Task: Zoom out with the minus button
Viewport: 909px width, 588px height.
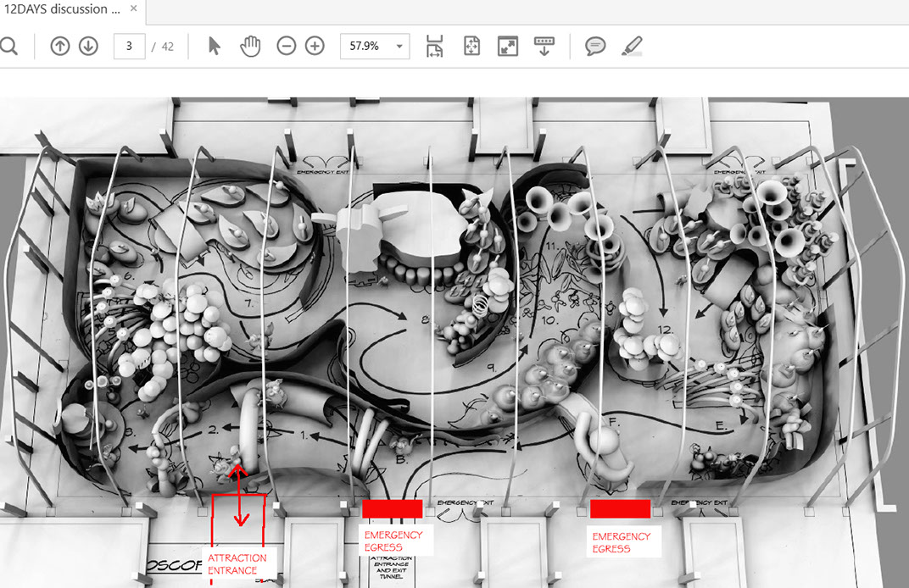Action: coord(287,47)
